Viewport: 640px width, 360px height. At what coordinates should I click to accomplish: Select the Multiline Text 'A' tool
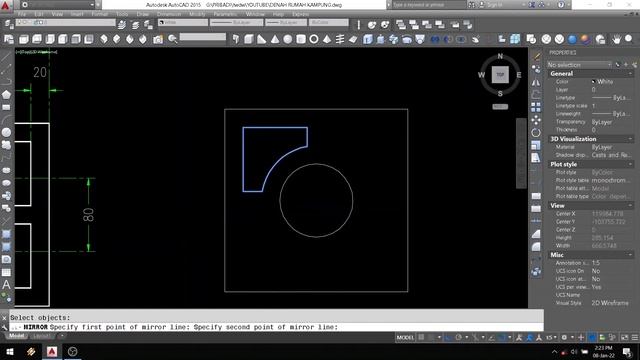point(6,284)
